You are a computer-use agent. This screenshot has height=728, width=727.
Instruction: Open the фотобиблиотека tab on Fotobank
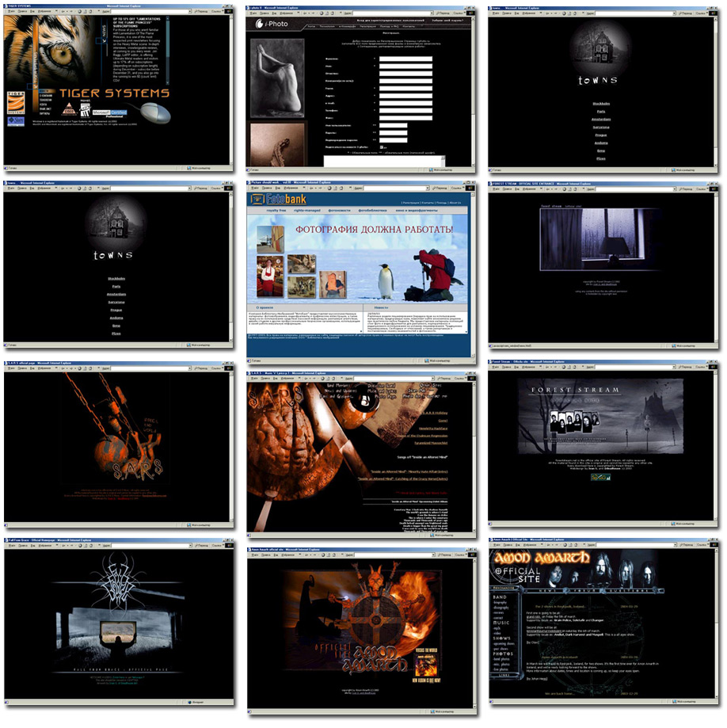coord(372,211)
